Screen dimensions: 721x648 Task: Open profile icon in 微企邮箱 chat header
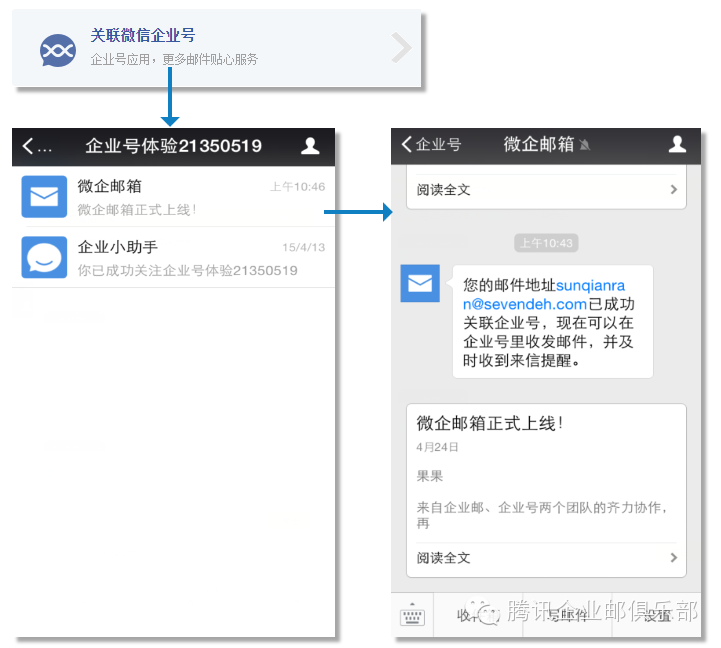[x=677, y=144]
